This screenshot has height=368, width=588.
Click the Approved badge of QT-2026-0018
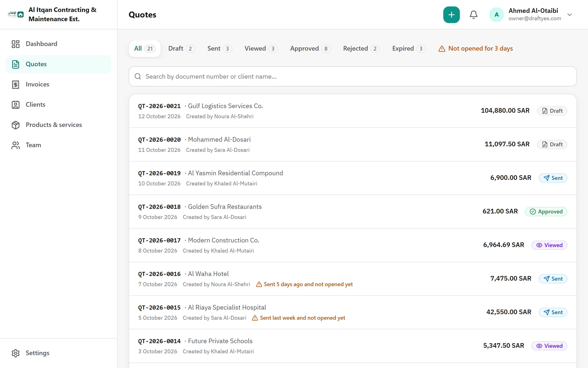(546, 212)
